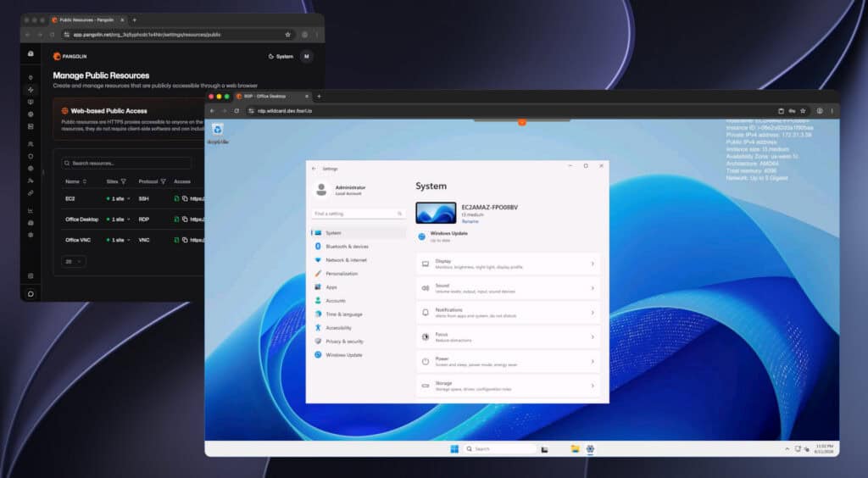Show hidden tray icons chevron

coord(787,449)
